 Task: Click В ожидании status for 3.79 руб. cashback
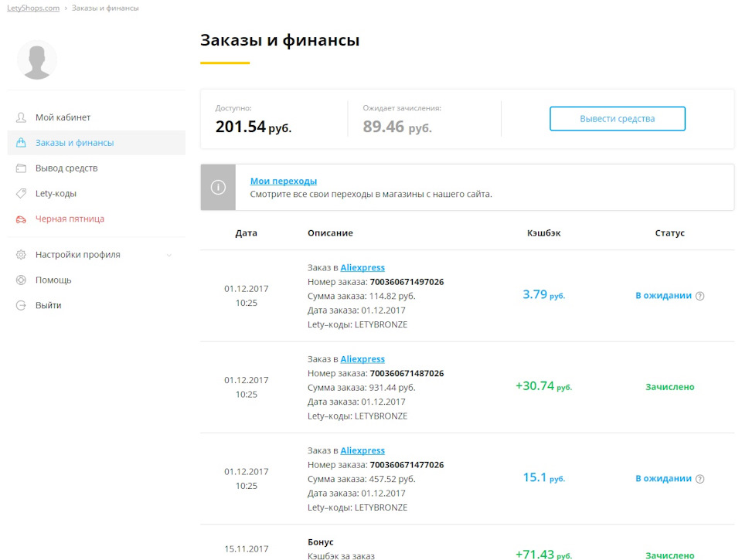click(x=663, y=296)
